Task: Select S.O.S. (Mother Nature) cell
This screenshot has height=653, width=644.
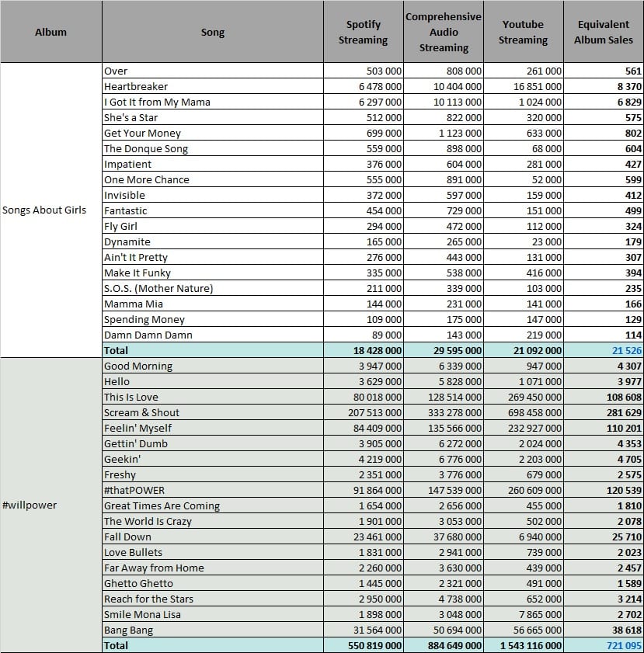Action: coord(212,288)
